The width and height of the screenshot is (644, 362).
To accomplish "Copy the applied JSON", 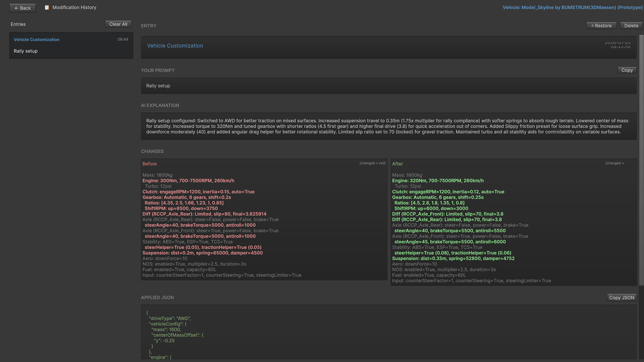I will pos(622,298).
